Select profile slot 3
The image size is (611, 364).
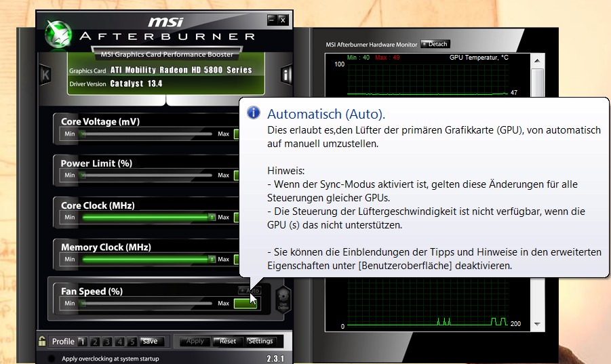pyautogui.click(x=107, y=342)
